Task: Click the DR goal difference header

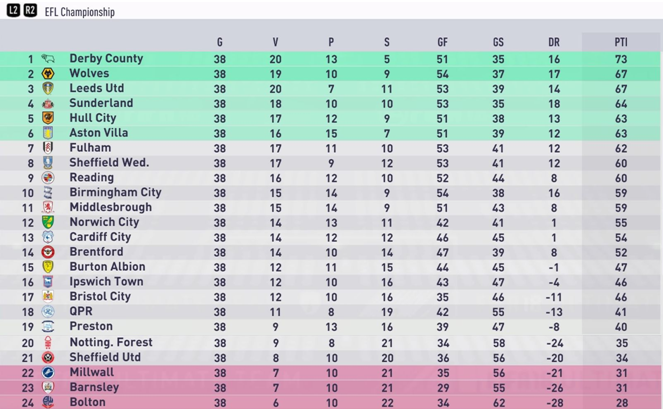Action: (x=554, y=42)
